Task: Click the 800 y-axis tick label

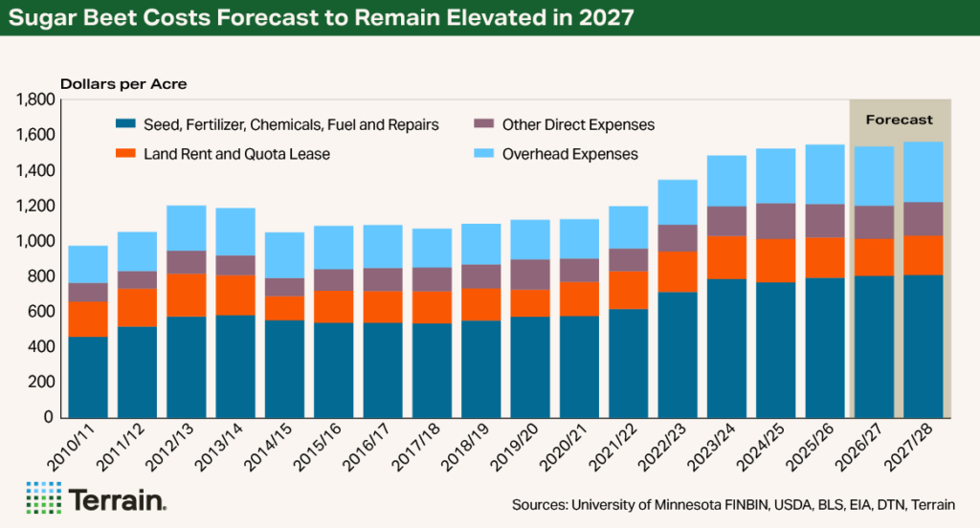Action: coord(40,276)
